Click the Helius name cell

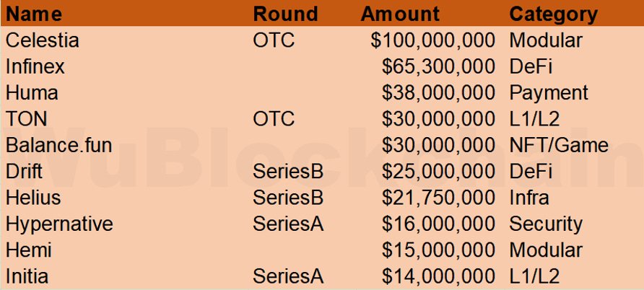point(33,198)
